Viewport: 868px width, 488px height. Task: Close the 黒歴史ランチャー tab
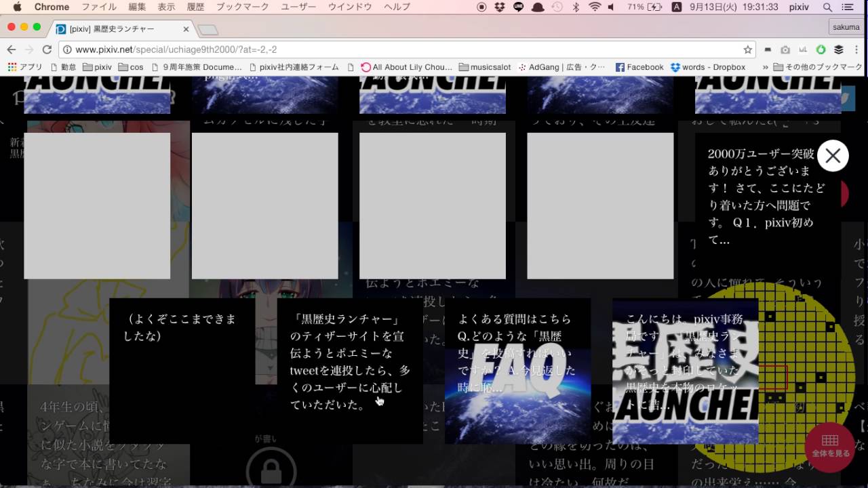[186, 29]
